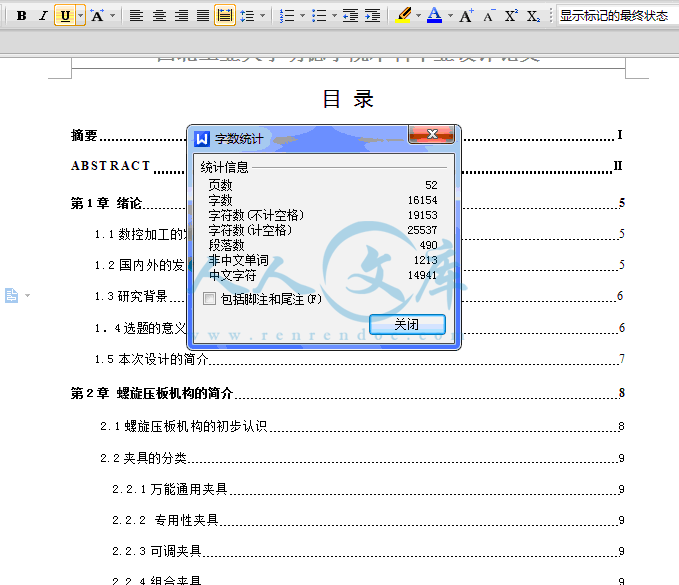
Task: Click the WPS icon in dialog title
Action: pyautogui.click(x=201, y=139)
